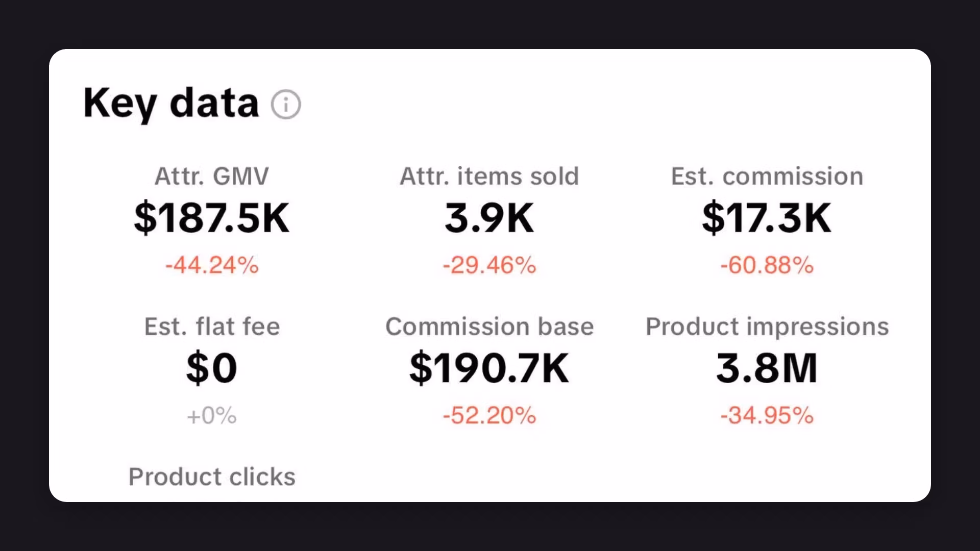Click the $190.7K commission base value

pyautogui.click(x=489, y=368)
